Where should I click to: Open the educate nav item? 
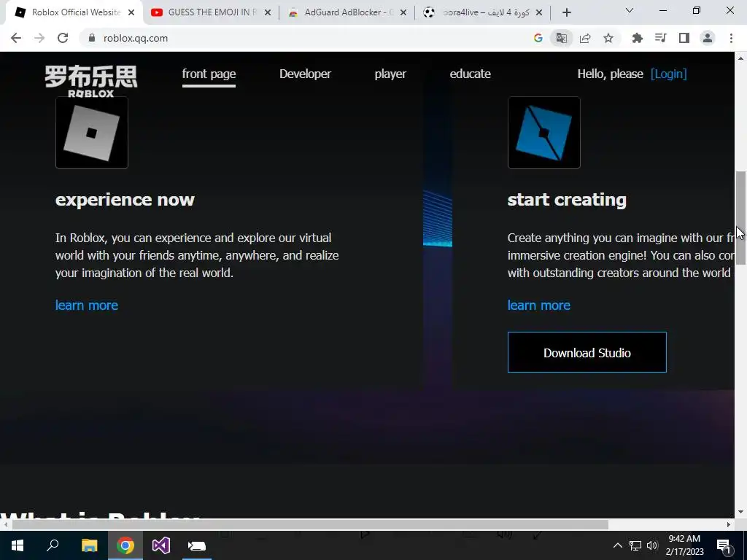(470, 74)
